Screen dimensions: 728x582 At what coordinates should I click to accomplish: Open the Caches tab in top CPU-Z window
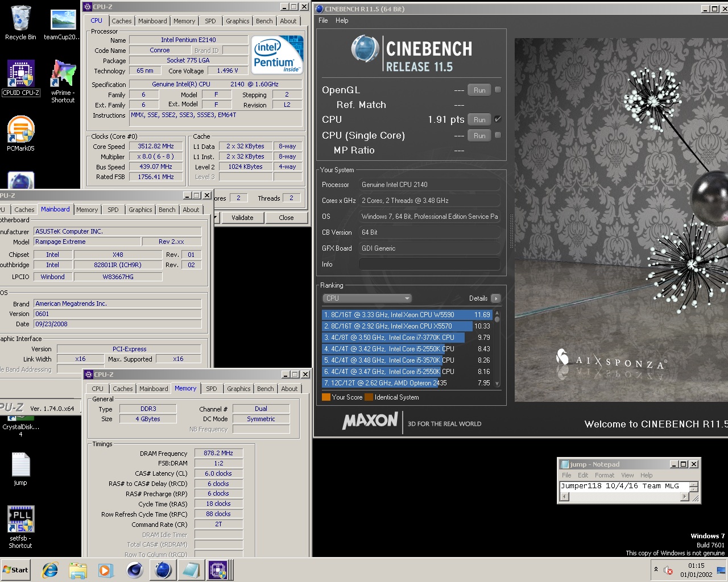(x=122, y=21)
